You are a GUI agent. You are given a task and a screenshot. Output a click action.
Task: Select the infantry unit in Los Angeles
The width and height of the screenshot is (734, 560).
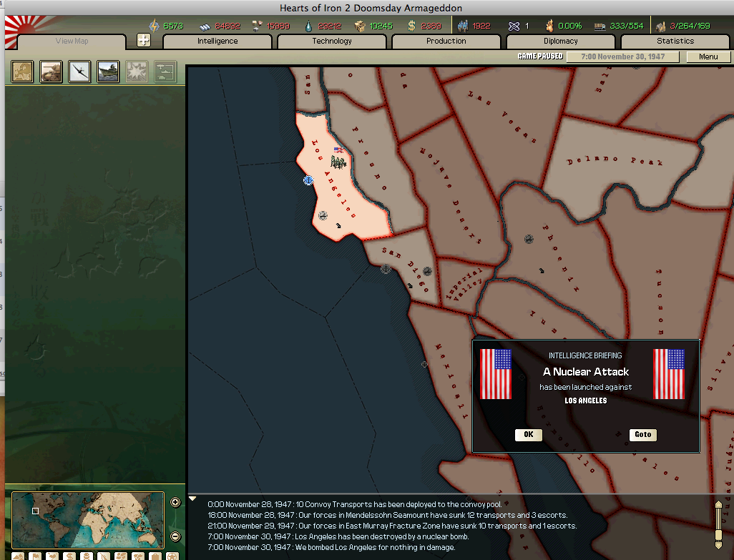coord(338,162)
